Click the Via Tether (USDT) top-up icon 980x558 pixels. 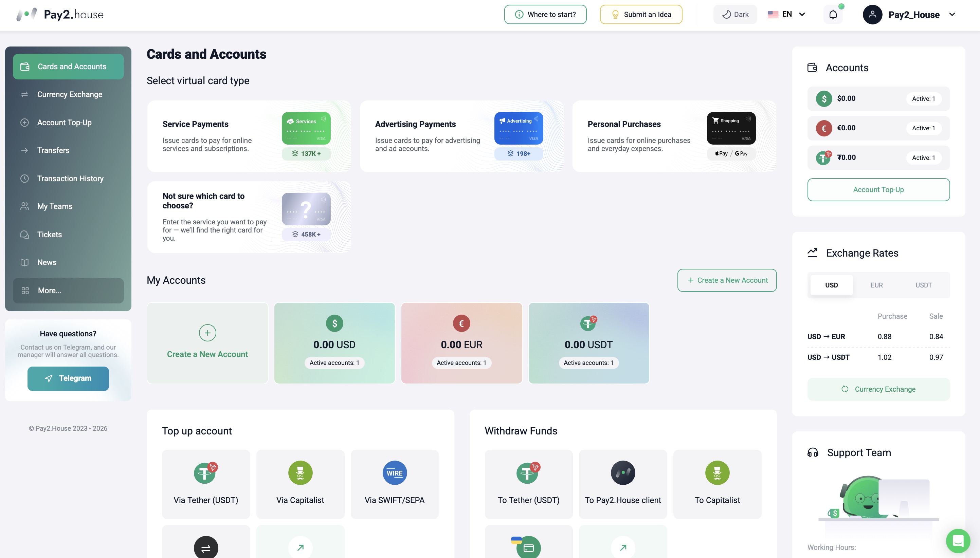tap(205, 472)
